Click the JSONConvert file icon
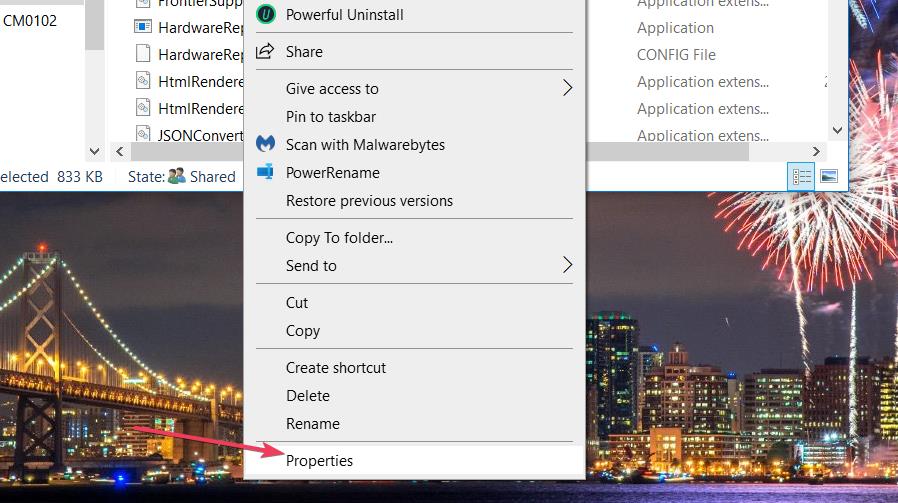 click(142, 135)
